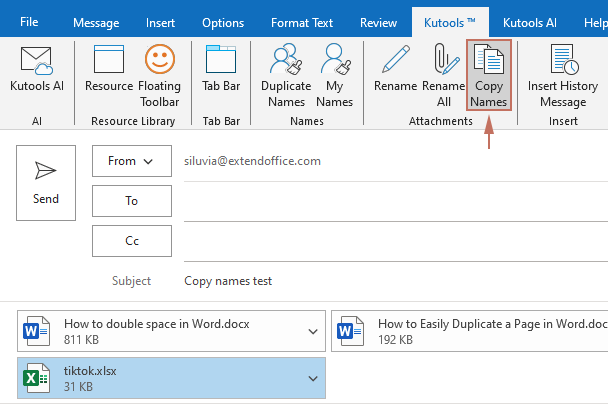Click the To recipients button
Image resolution: width=608 pixels, height=412 pixels.
pos(132,201)
